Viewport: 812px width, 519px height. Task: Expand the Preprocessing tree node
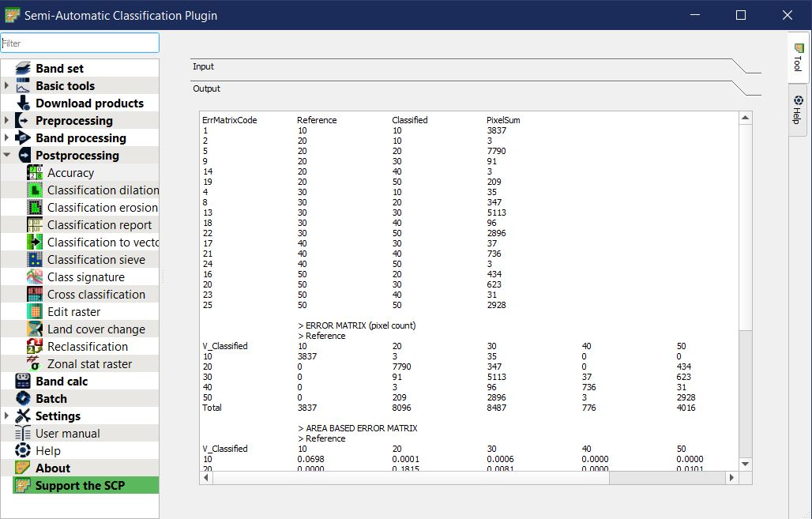pos(7,121)
